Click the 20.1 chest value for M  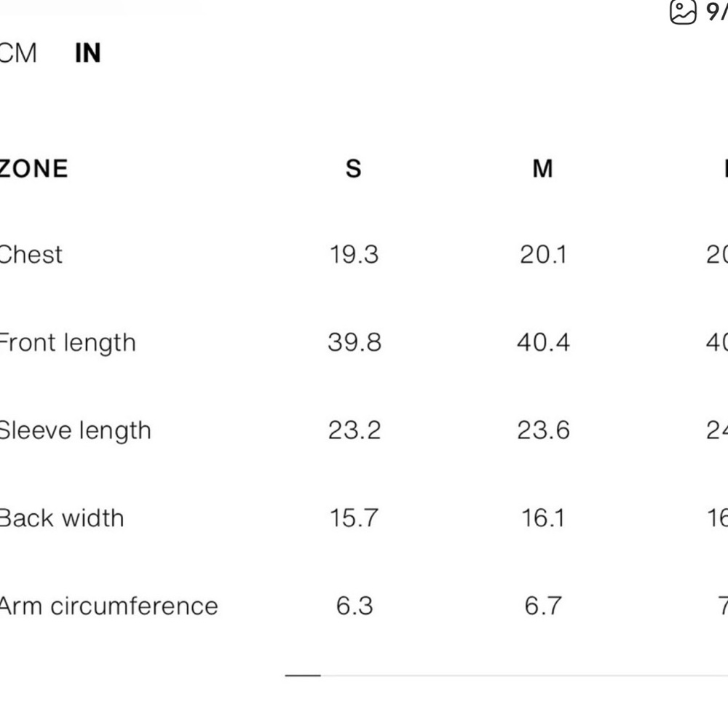(543, 255)
